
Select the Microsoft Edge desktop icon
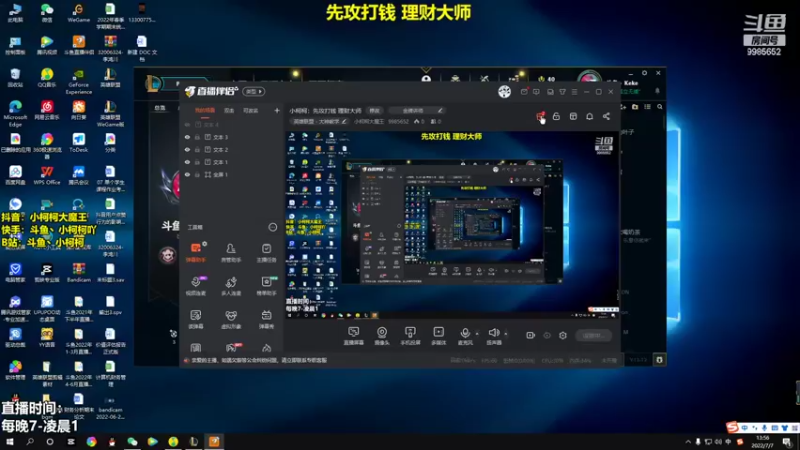(x=15, y=113)
